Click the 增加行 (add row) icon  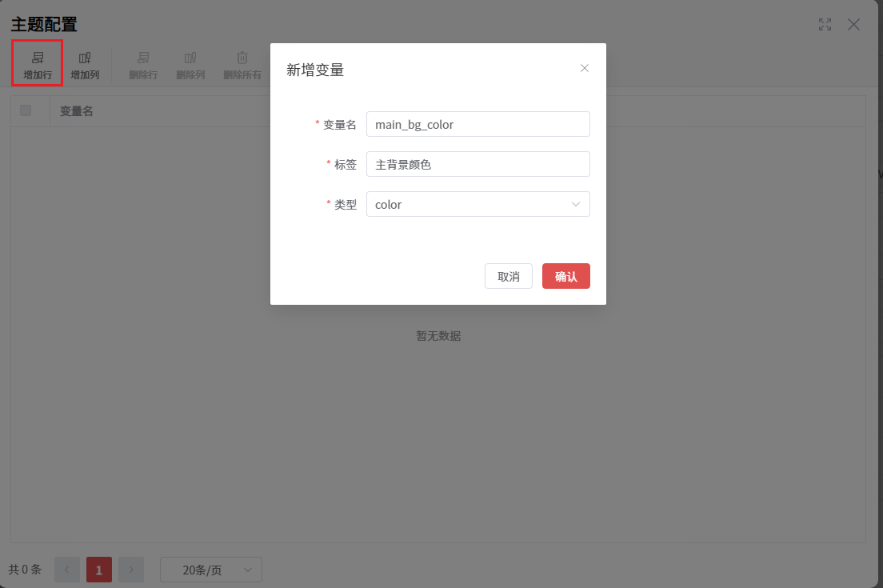point(38,58)
